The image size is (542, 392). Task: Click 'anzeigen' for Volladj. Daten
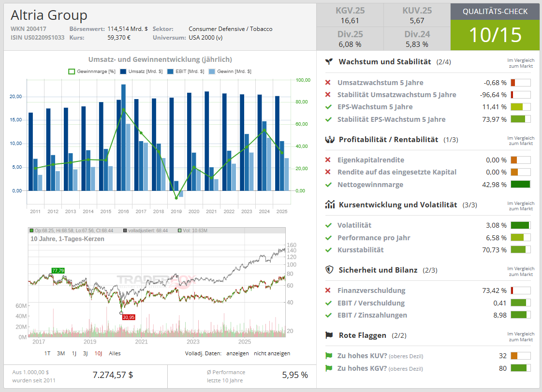click(x=237, y=353)
